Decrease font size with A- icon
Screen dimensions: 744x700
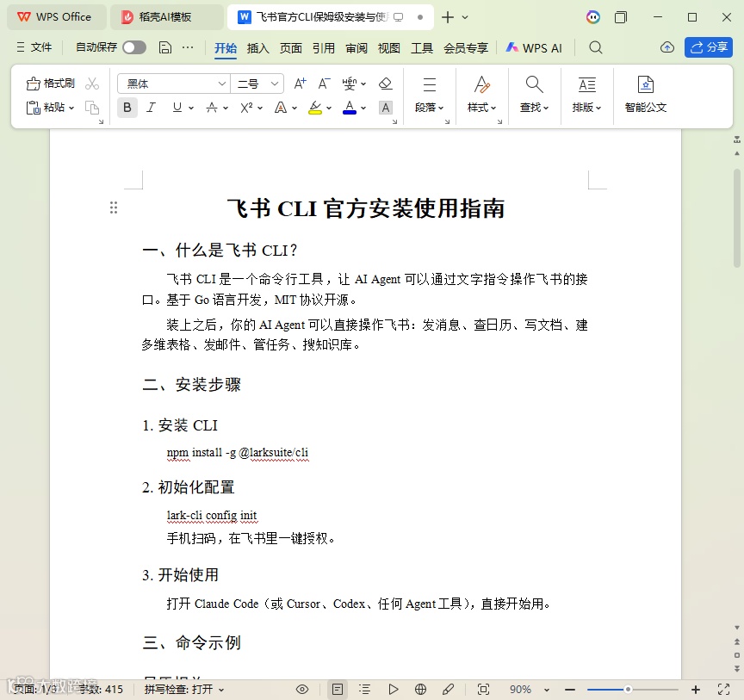click(324, 84)
